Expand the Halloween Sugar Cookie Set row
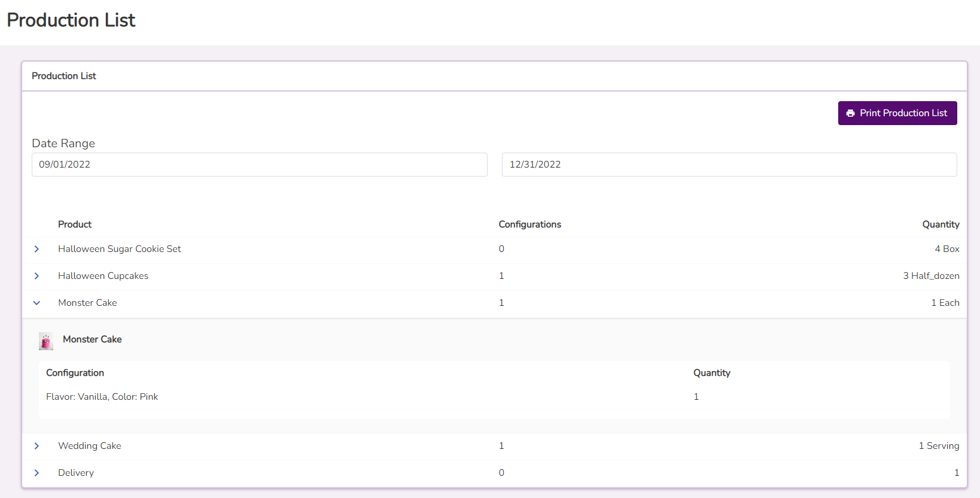This screenshot has height=498, width=980. point(36,249)
